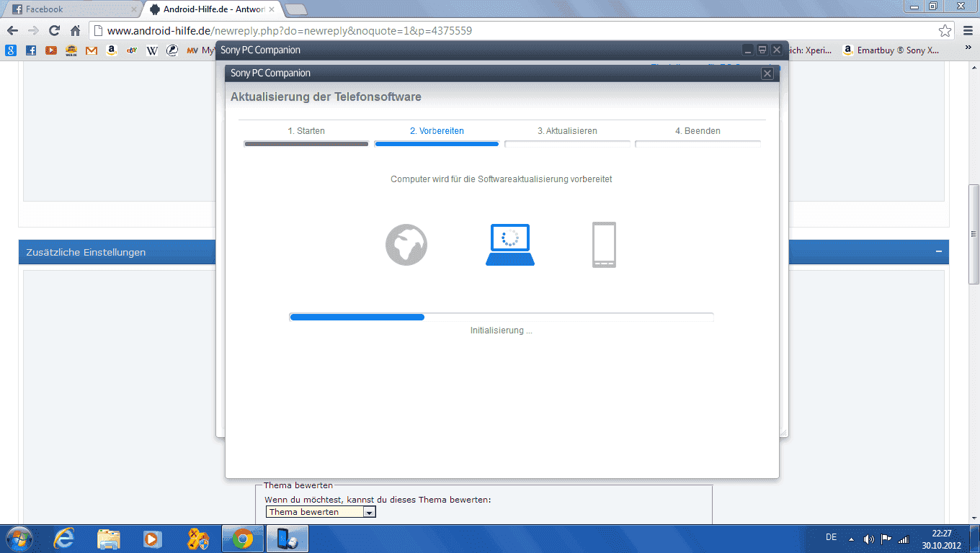Viewport: 980px width, 553px height.
Task: Open a new Chrome tab
Action: pos(296,9)
